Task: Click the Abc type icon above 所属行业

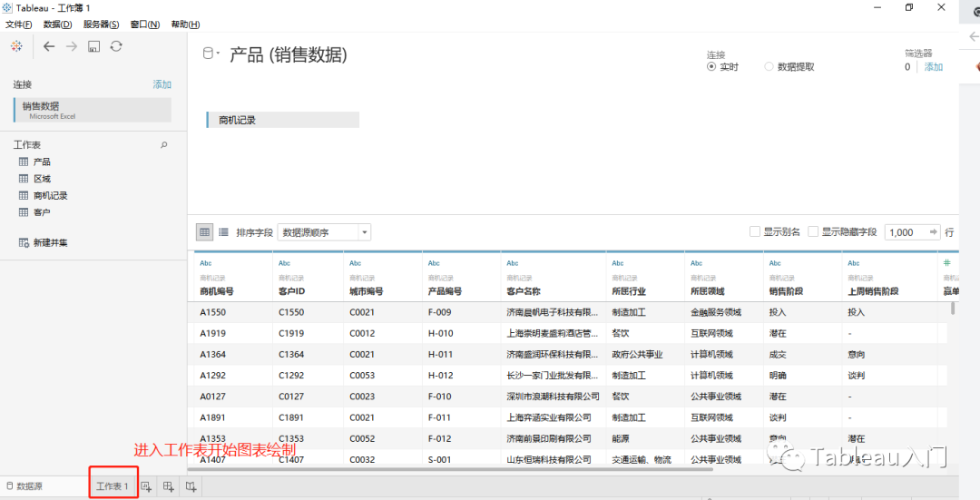Action: 618,263
